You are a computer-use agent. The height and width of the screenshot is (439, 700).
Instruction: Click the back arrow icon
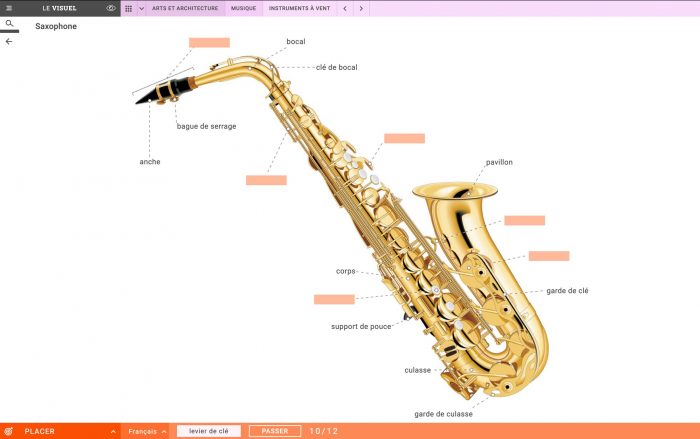9,42
